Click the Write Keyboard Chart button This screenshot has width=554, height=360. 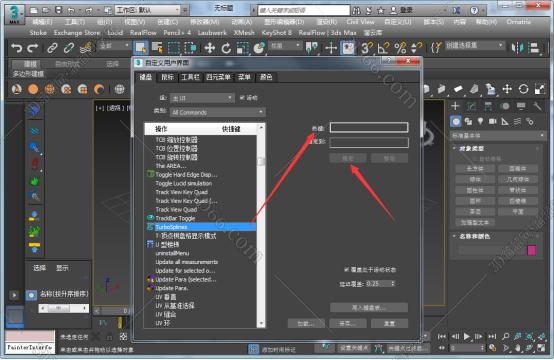369,308
